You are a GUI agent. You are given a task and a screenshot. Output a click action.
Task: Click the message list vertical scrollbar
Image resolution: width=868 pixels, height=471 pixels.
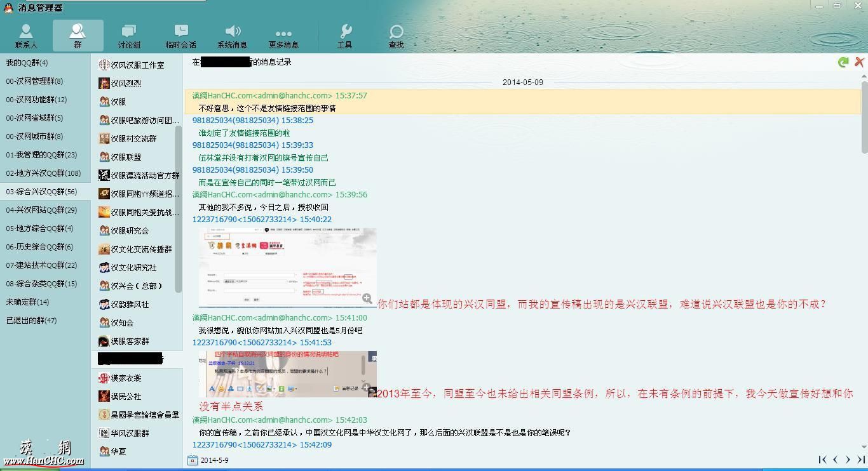[x=864, y=117]
